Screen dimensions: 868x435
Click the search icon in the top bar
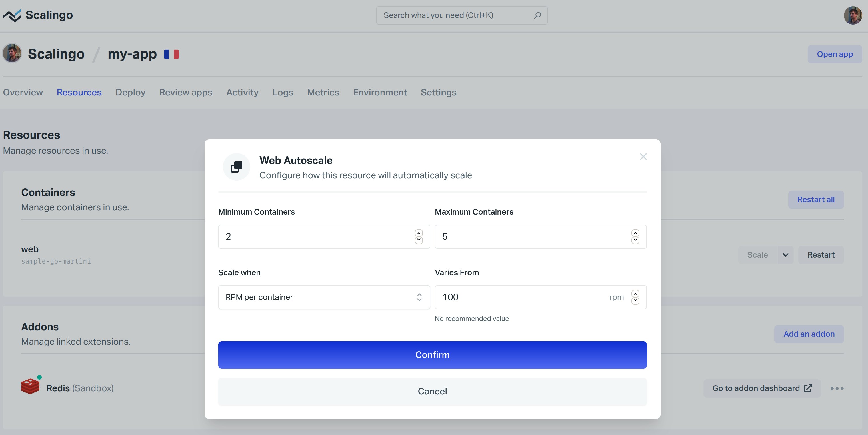coord(537,15)
